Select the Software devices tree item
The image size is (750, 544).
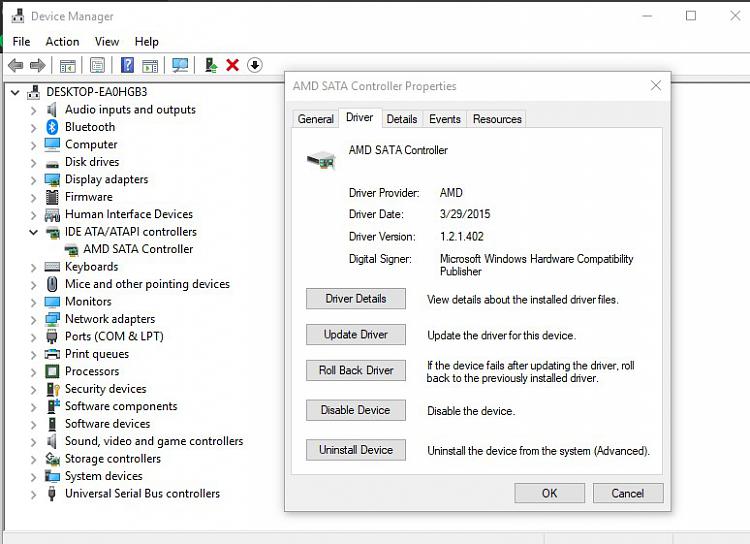click(x=107, y=424)
